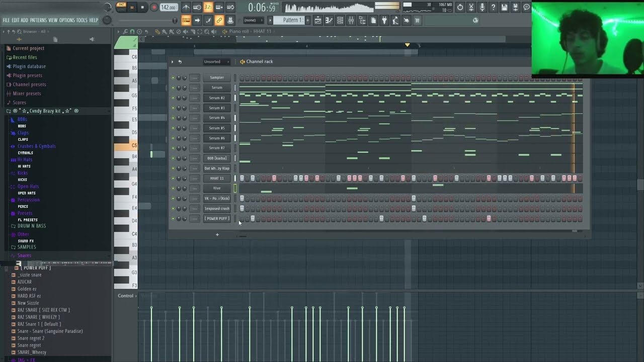The width and height of the screenshot is (644, 362).
Task: Mute the Serum #2 channel LED
Action: (x=173, y=98)
